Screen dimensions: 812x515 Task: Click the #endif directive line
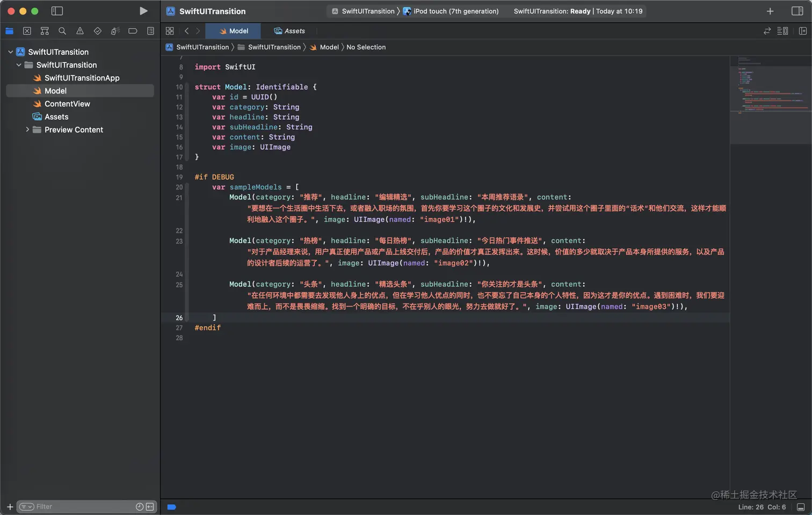click(x=208, y=328)
